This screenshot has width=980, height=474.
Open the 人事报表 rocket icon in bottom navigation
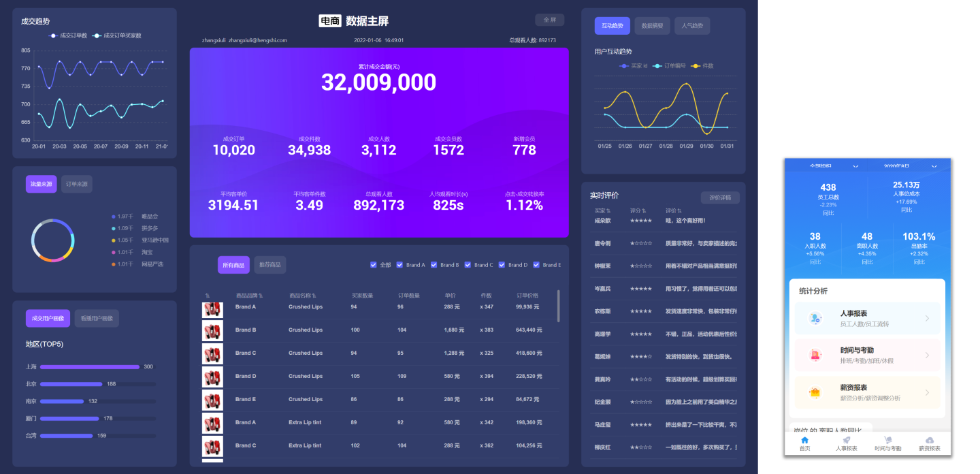pyautogui.click(x=846, y=441)
